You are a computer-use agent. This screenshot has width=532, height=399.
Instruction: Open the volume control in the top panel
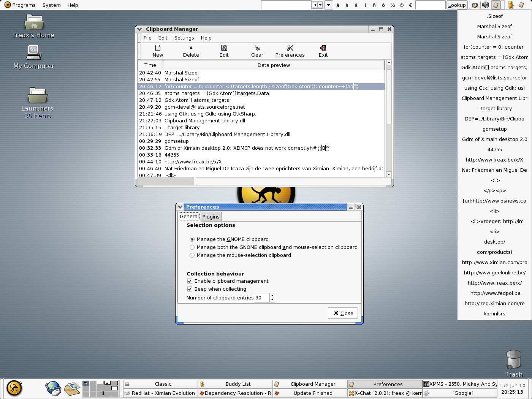pyautogui.click(x=486, y=5)
